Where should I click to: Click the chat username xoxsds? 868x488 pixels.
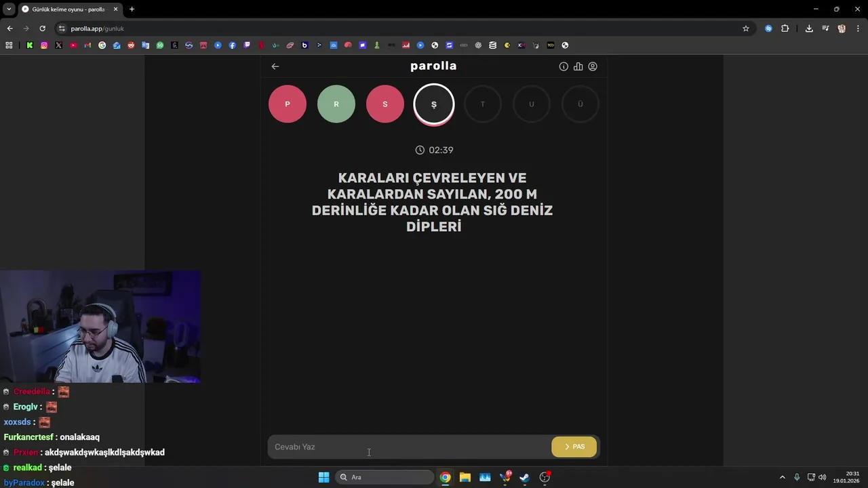(x=18, y=422)
